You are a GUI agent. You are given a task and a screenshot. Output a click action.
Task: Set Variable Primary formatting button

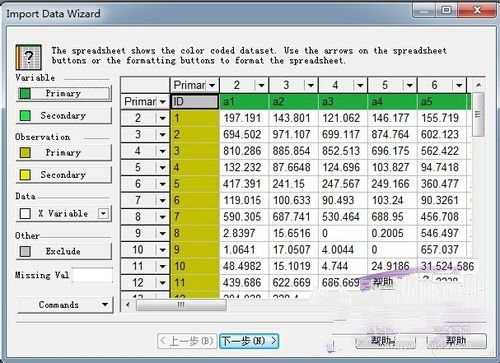[x=64, y=93]
